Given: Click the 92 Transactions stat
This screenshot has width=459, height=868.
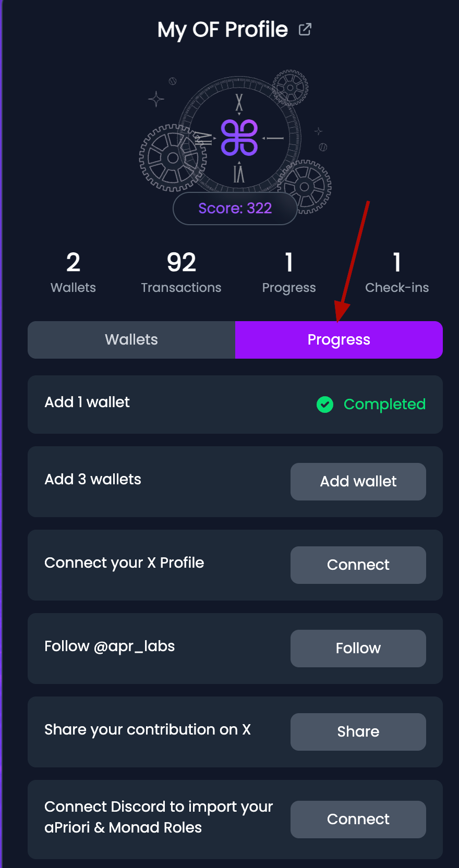Looking at the screenshot, I should (181, 272).
